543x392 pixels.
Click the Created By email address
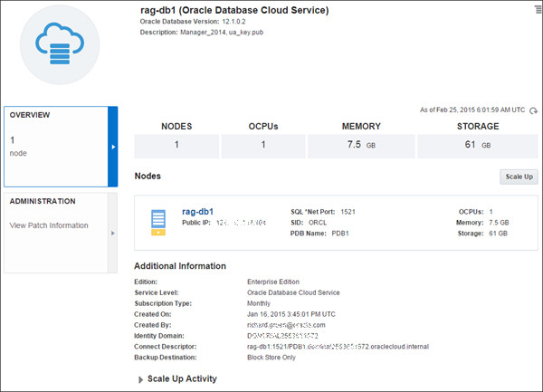click(x=286, y=325)
